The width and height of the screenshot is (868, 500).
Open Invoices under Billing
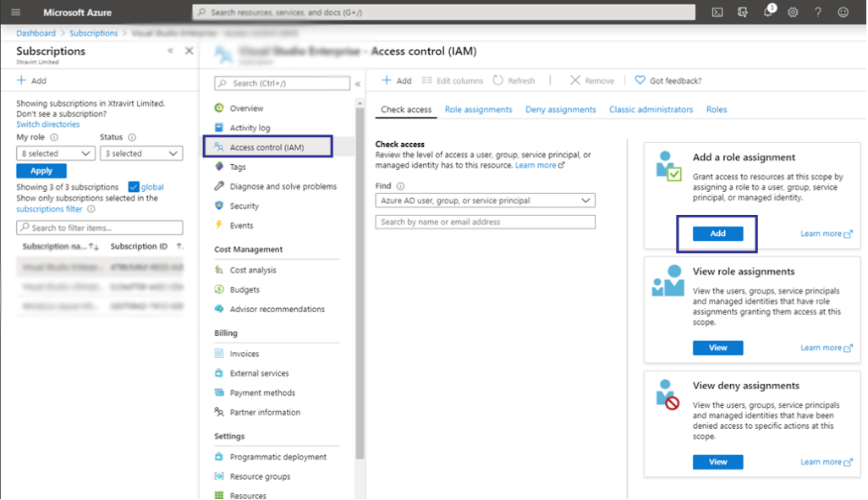pos(244,354)
